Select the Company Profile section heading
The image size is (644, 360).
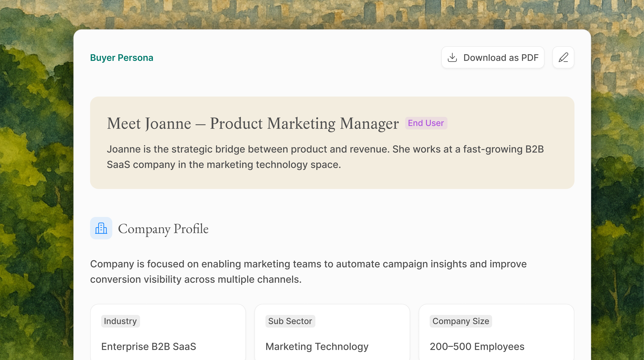click(163, 229)
